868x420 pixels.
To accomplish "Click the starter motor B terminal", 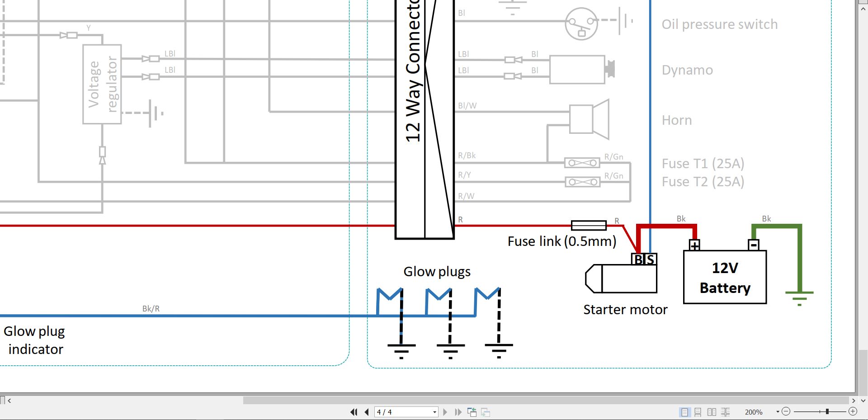I will click(638, 260).
